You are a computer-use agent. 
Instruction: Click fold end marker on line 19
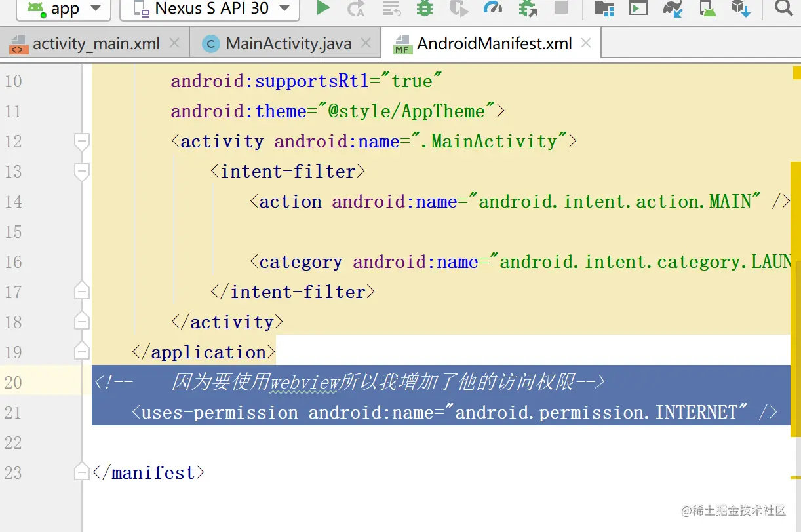point(82,351)
